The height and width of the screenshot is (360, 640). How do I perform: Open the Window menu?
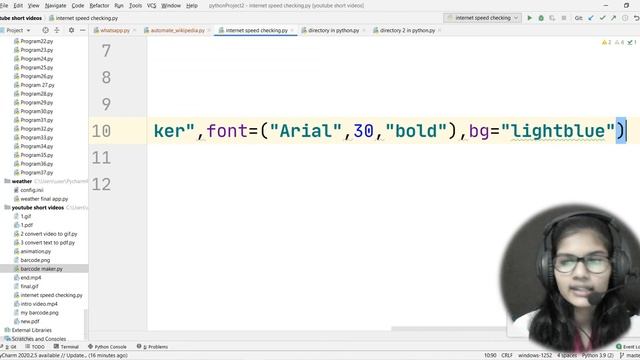[x=171, y=6]
